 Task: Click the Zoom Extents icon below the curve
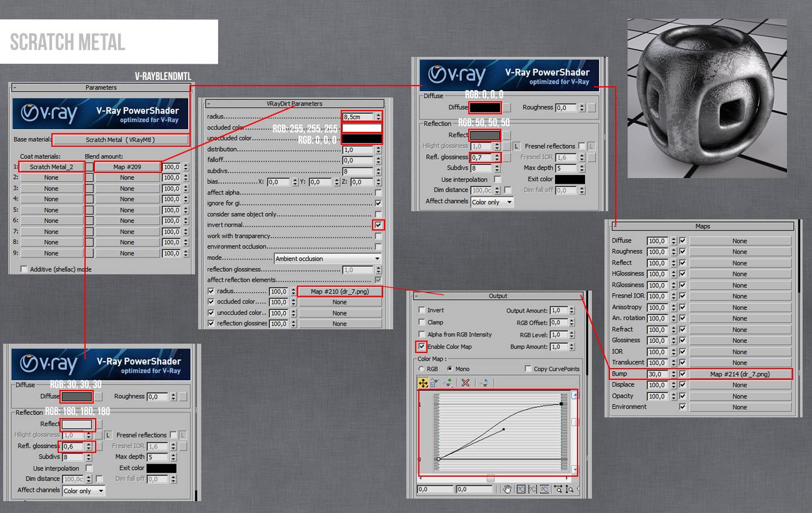pos(521,489)
